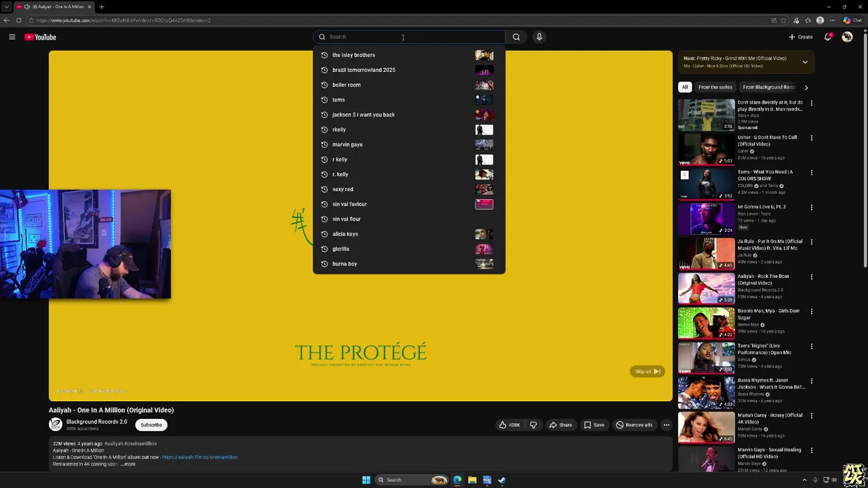Open options for Ja Rule Put It On Me
Screen dimensions: 868x488
point(811,242)
